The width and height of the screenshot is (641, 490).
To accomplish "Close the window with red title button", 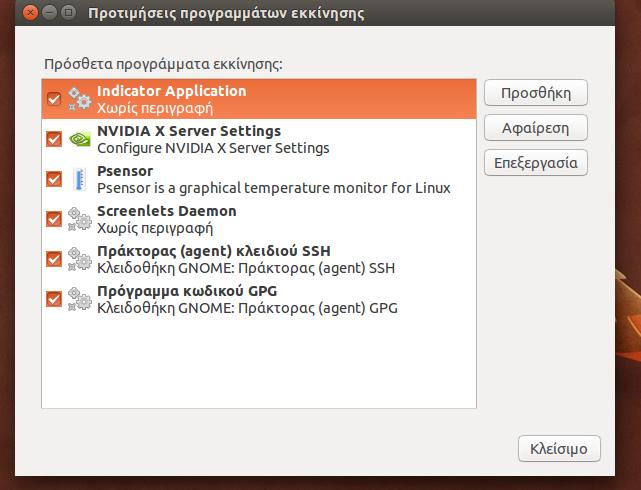I will [30, 13].
